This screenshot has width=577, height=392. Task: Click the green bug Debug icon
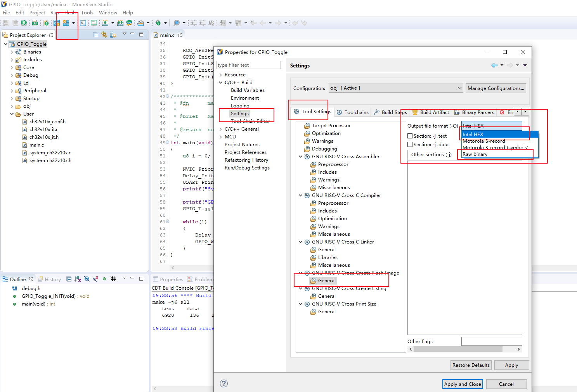coord(158,23)
